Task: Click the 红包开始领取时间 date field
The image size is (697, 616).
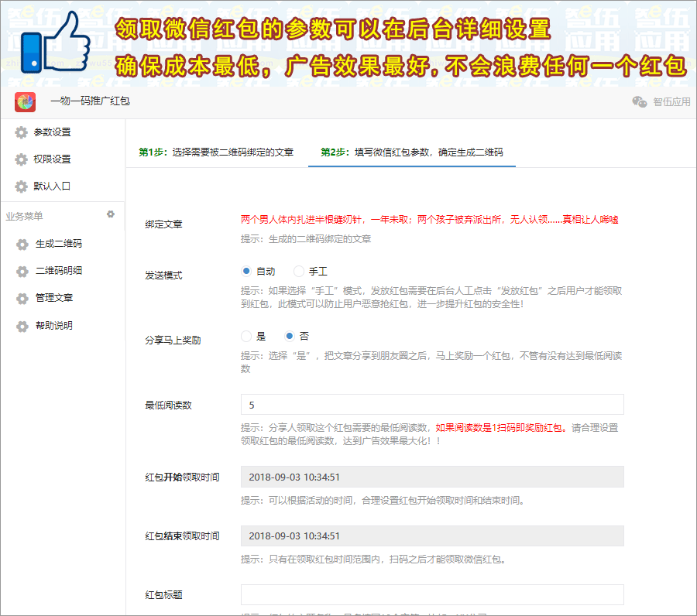Action: (x=432, y=477)
